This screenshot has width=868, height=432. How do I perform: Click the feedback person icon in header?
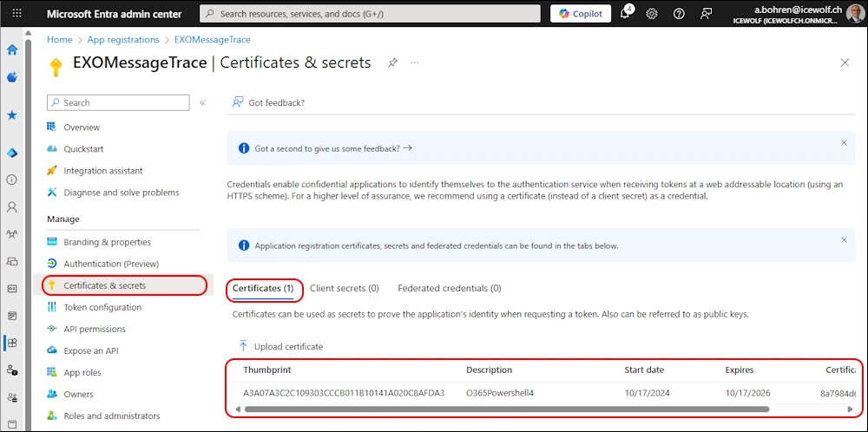(x=707, y=14)
